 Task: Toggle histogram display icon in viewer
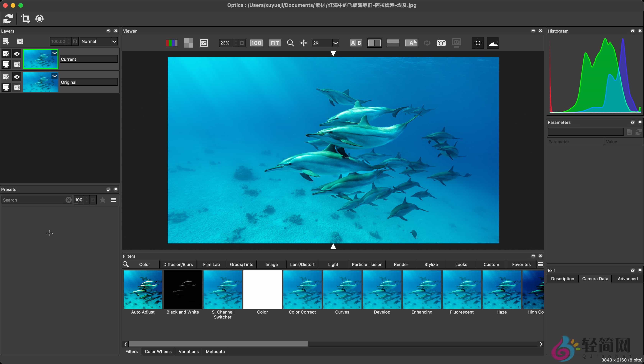pyautogui.click(x=493, y=43)
